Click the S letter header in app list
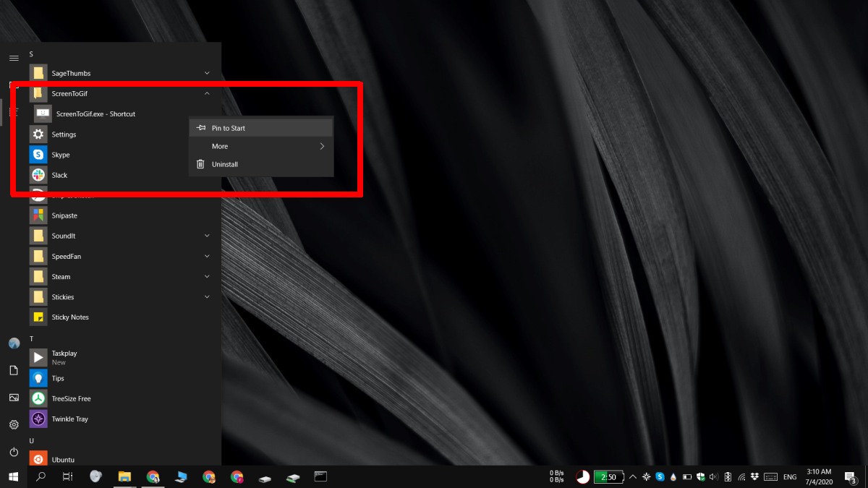This screenshot has width=868, height=488. pos(31,54)
